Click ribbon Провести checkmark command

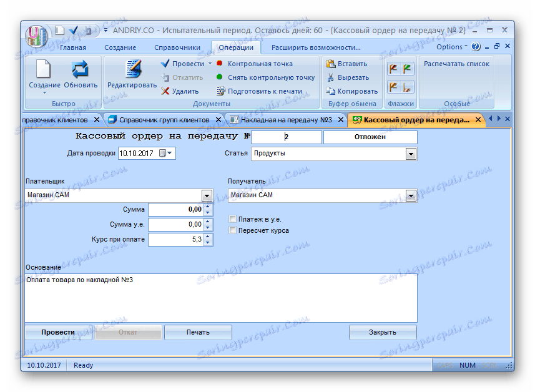[182, 64]
